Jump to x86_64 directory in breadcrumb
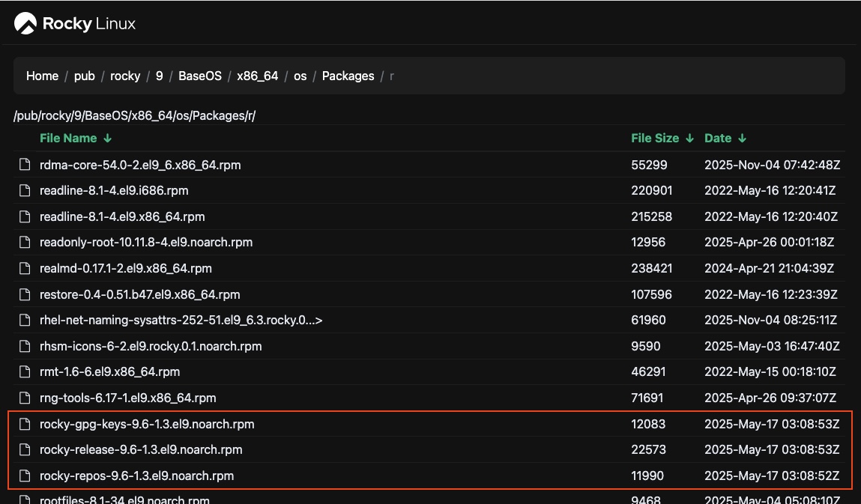861x504 pixels. click(x=258, y=76)
